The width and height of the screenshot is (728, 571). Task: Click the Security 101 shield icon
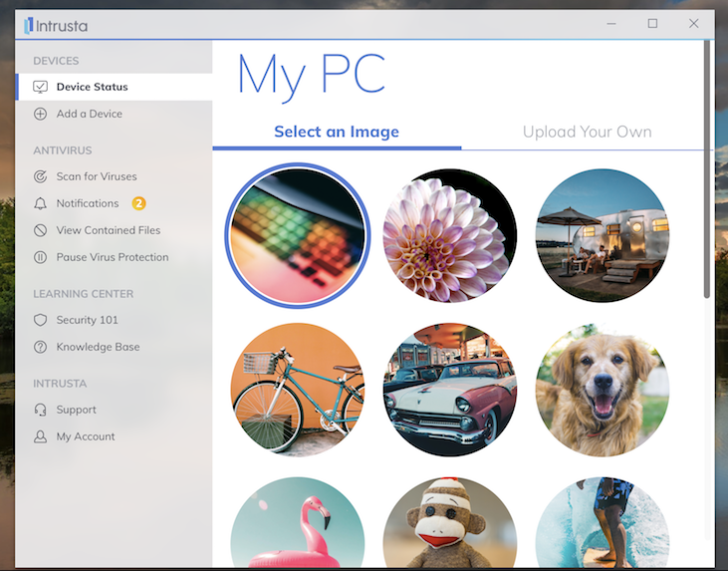click(41, 320)
